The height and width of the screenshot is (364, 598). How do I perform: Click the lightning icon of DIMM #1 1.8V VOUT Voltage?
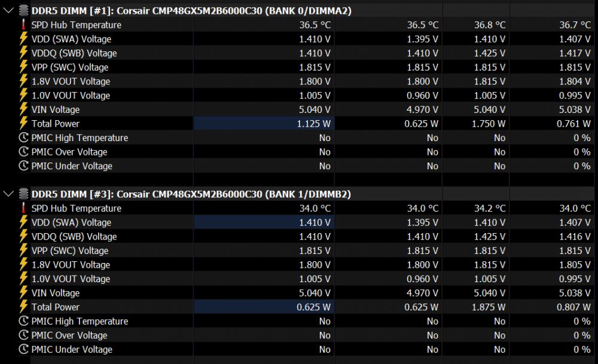coord(24,81)
